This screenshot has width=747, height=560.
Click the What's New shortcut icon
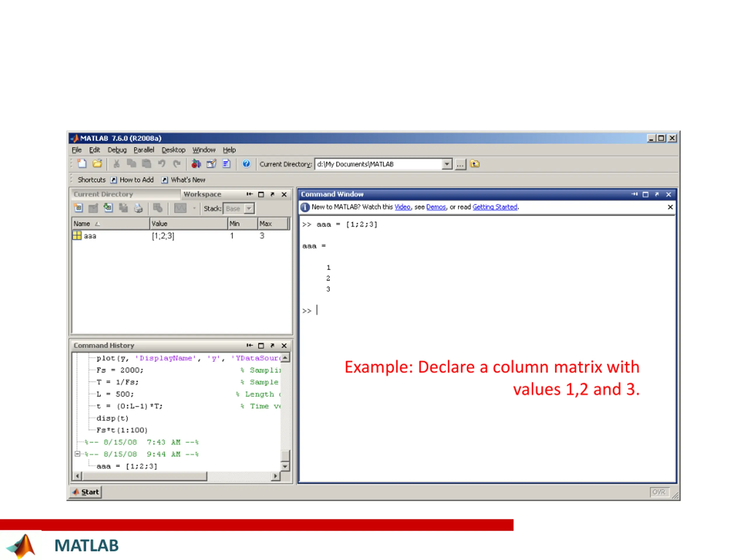[165, 180]
